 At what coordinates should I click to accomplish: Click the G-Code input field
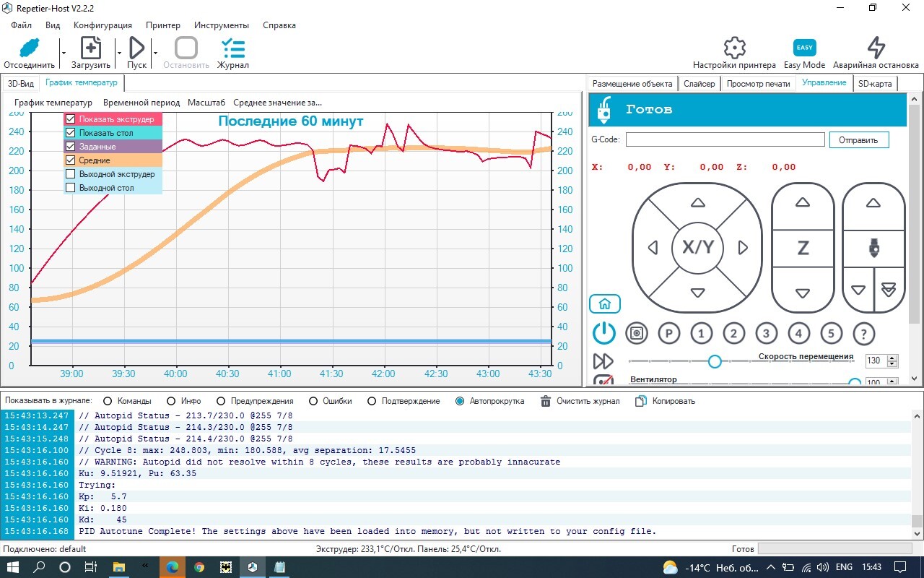tap(725, 140)
